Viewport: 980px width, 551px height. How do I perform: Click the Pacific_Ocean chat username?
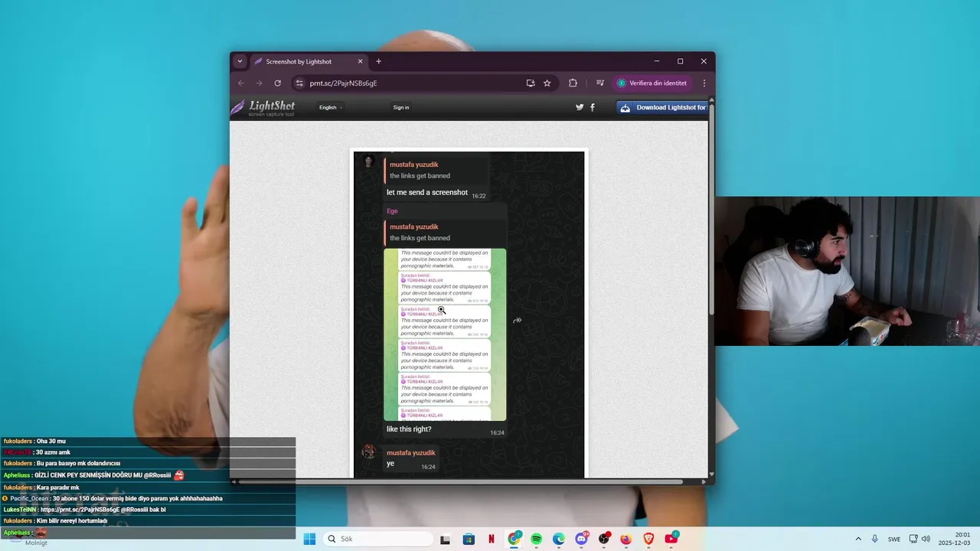tap(29, 498)
